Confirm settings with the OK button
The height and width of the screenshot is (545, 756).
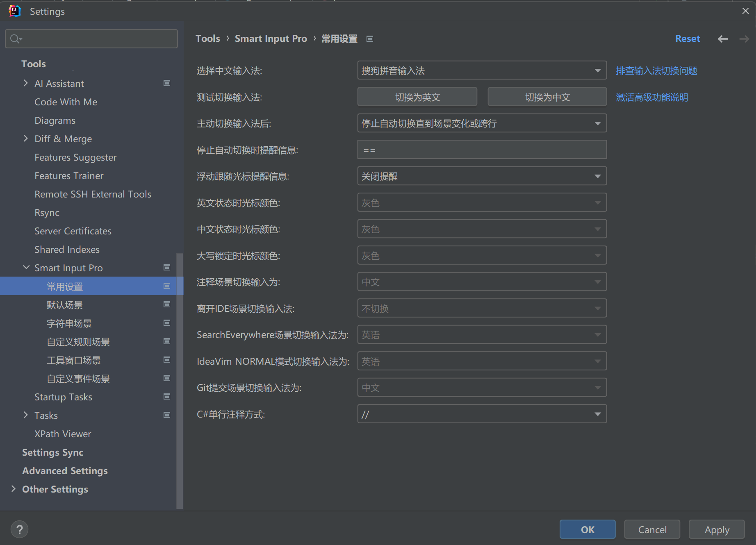pos(587,529)
